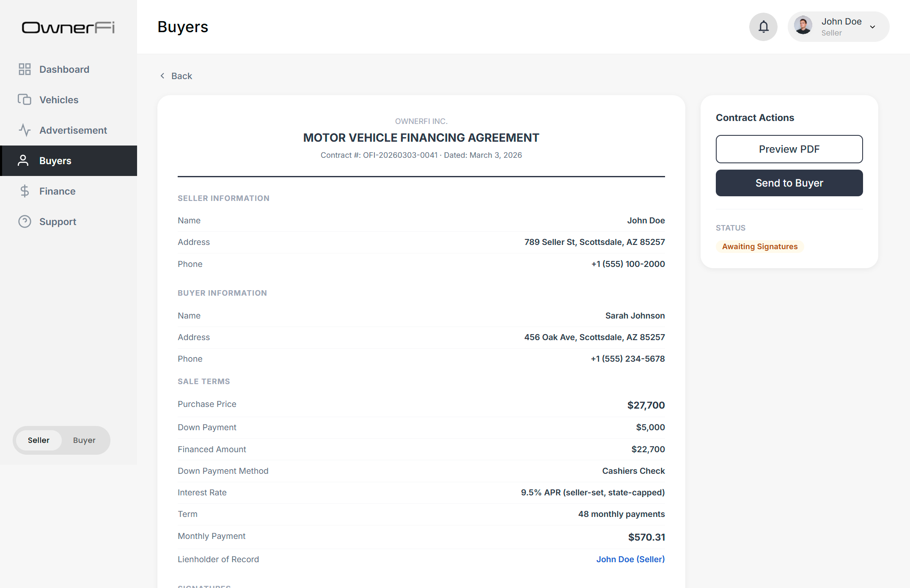Screen dimensions: 910x588
Task: Click the Vehicles icon in sidebar
Action: pos(25,100)
